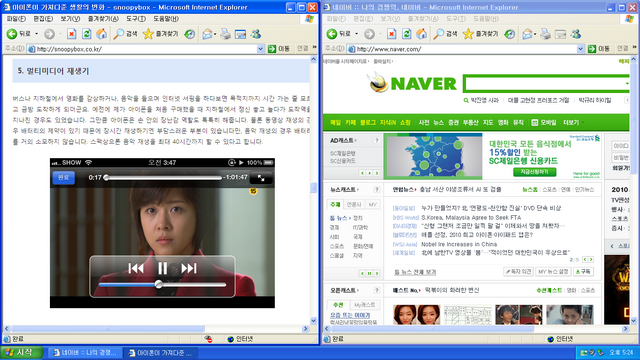Screen dimensions: 640x360
Task: Open 도구(T) menu in snoopybox window
Action: pyautogui.click(x=136, y=19)
